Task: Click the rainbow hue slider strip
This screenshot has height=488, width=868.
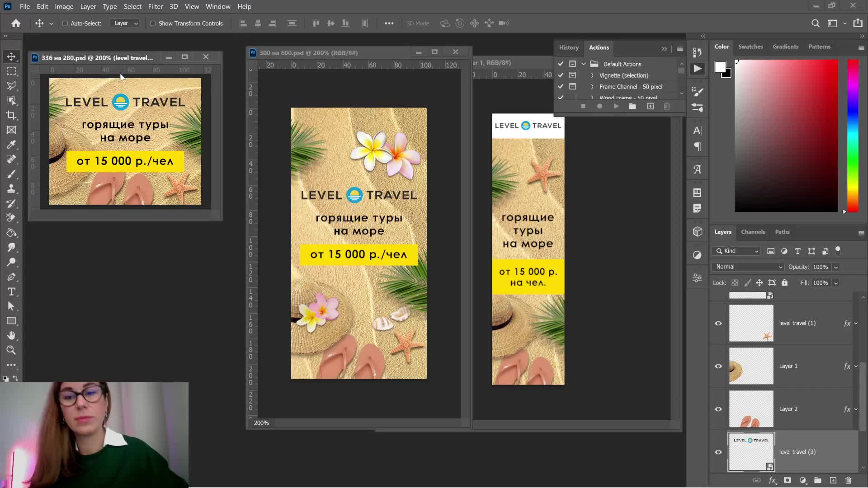Action: pyautogui.click(x=853, y=136)
